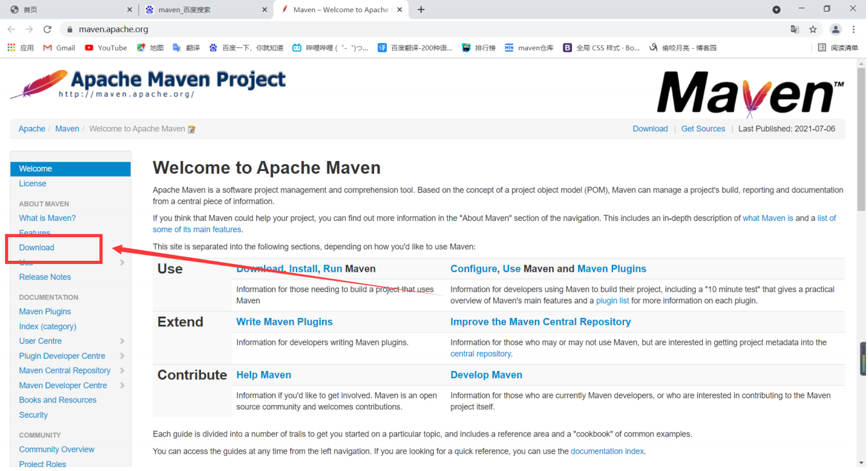Open Download in the left sidebar
The height and width of the screenshot is (471, 868).
[x=37, y=247]
